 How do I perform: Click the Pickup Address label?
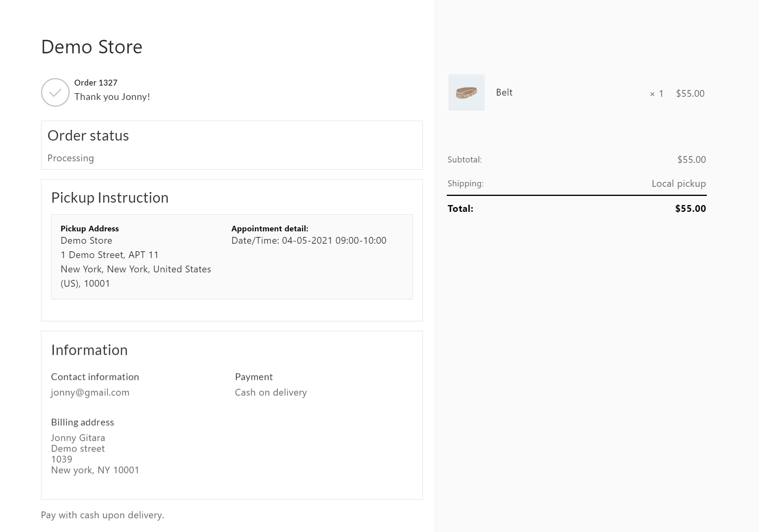[x=90, y=229]
